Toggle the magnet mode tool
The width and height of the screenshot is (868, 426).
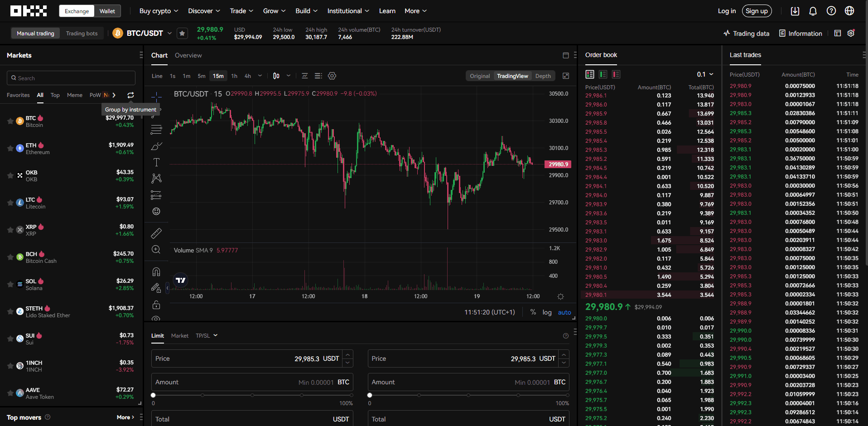156,271
